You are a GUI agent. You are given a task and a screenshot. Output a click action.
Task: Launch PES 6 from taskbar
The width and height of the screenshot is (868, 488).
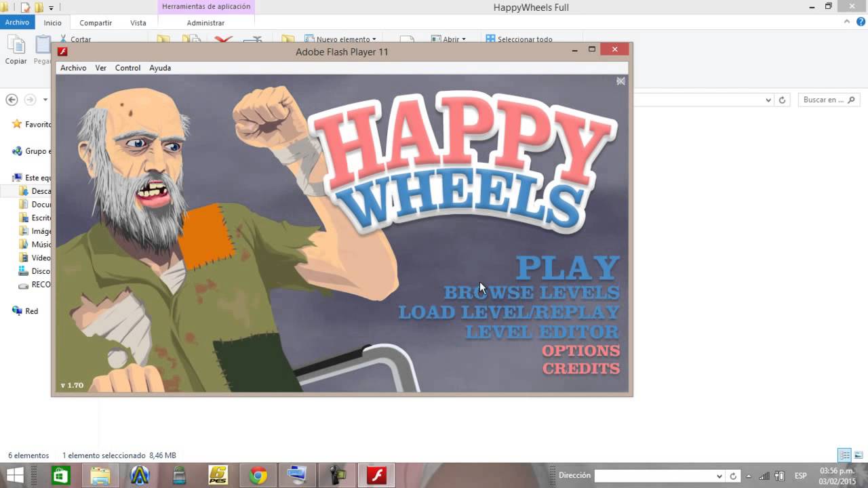coord(218,475)
